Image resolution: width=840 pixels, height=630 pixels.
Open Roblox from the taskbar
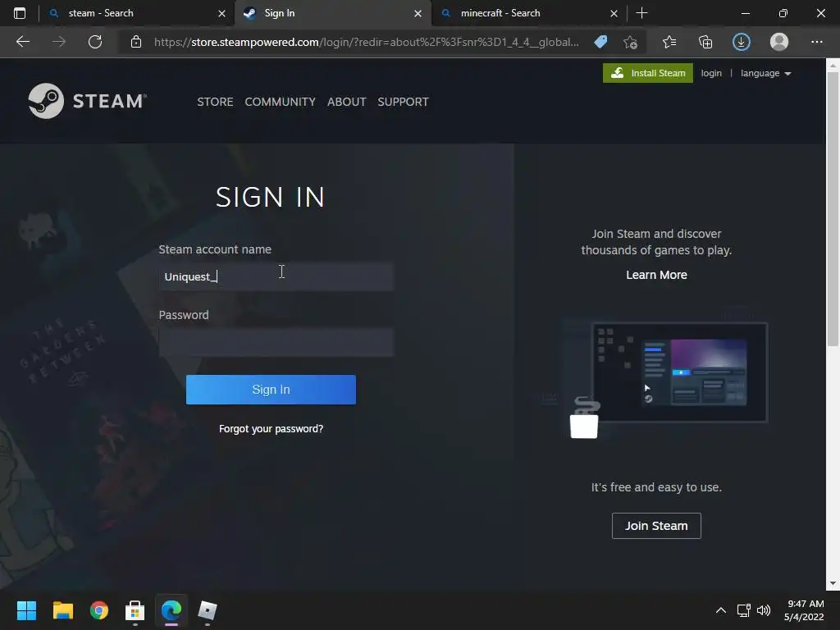click(x=208, y=610)
